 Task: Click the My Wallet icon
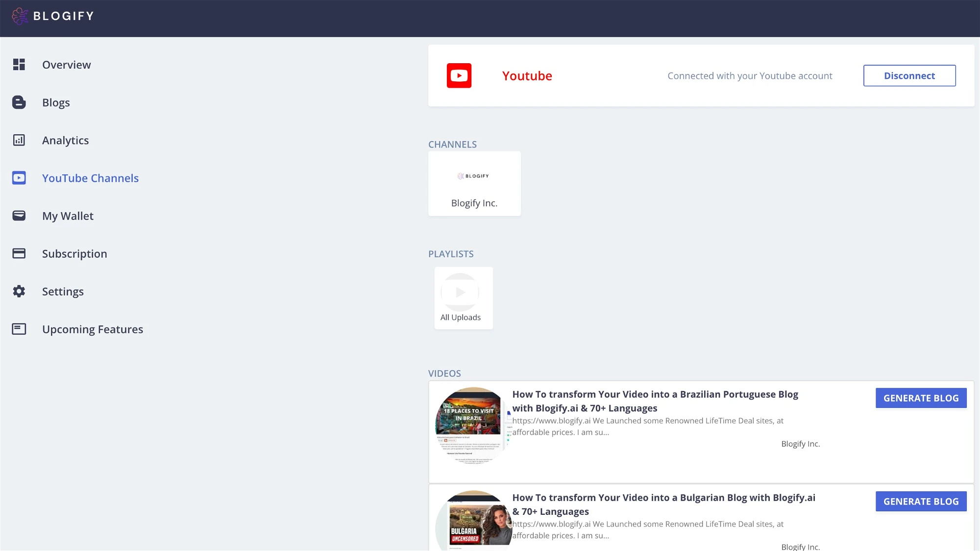[19, 216]
